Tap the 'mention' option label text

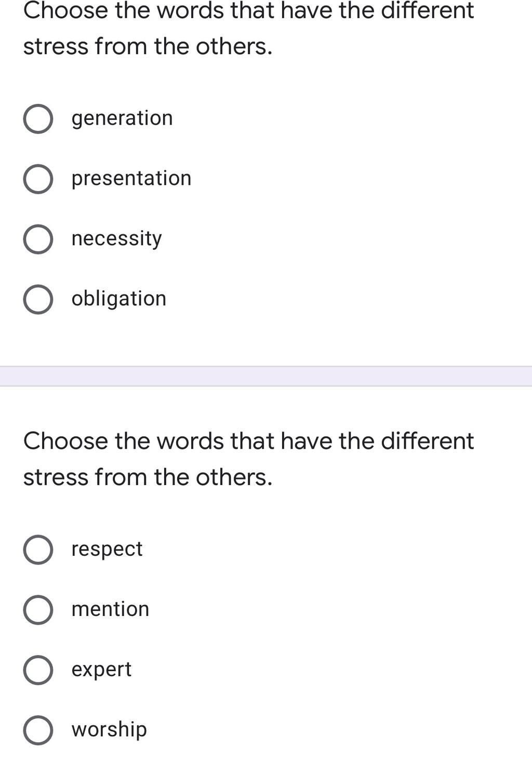click(110, 609)
